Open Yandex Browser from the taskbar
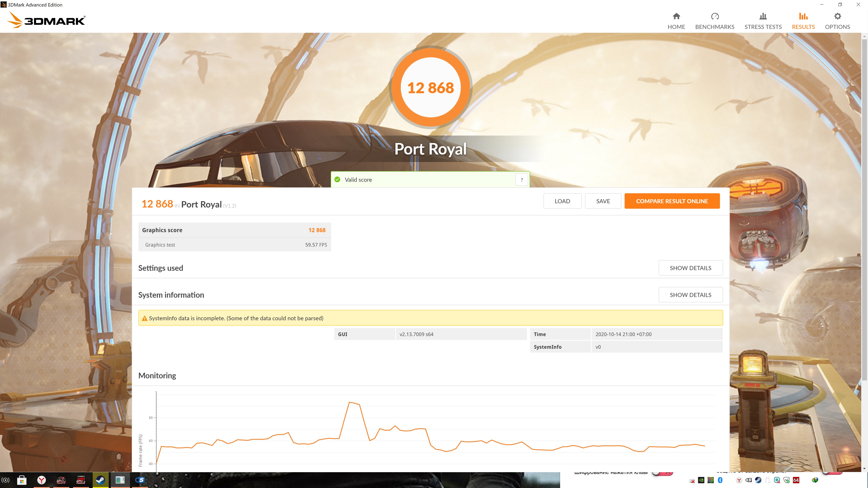This screenshot has height=488, width=868. (41, 480)
